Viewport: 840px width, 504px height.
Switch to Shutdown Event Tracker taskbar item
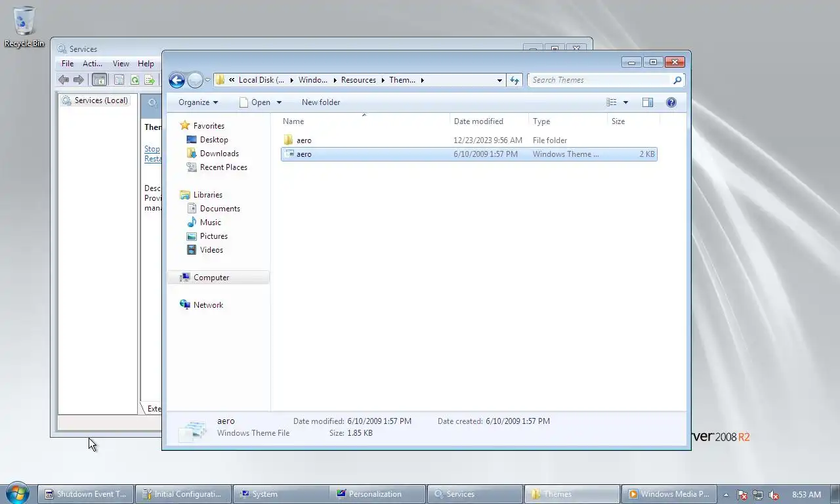click(x=85, y=494)
